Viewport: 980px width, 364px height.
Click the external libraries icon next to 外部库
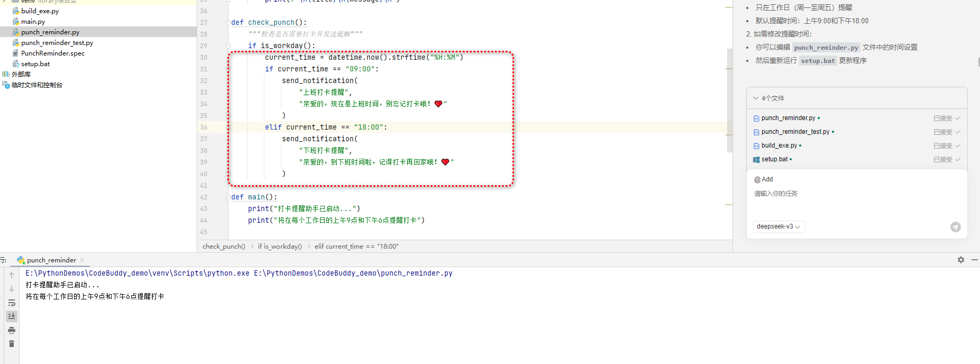(6, 74)
